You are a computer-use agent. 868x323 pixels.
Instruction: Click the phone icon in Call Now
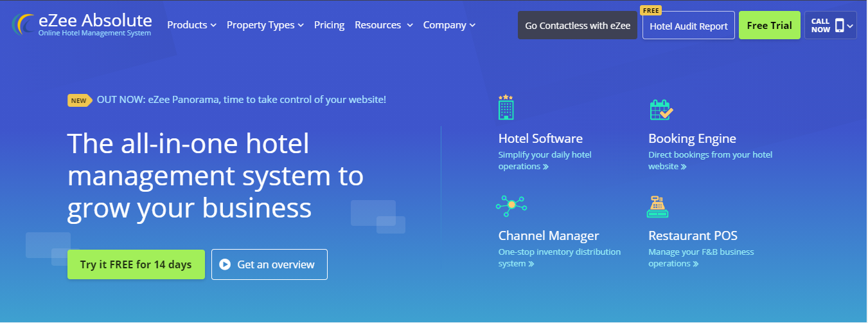839,26
